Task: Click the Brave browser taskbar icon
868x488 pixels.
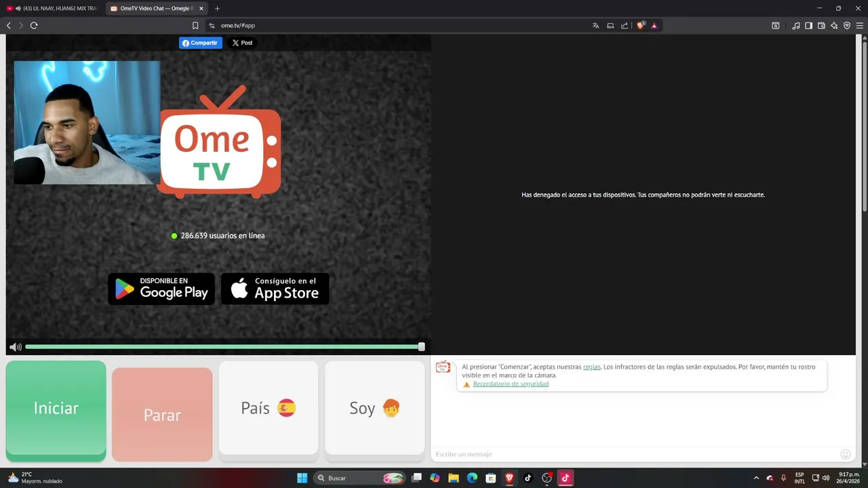Action: [509, 478]
